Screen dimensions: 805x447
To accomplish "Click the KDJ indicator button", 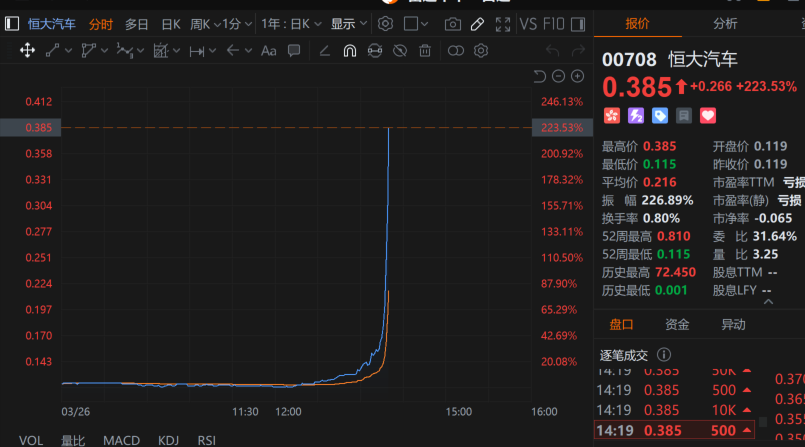I will (x=167, y=440).
